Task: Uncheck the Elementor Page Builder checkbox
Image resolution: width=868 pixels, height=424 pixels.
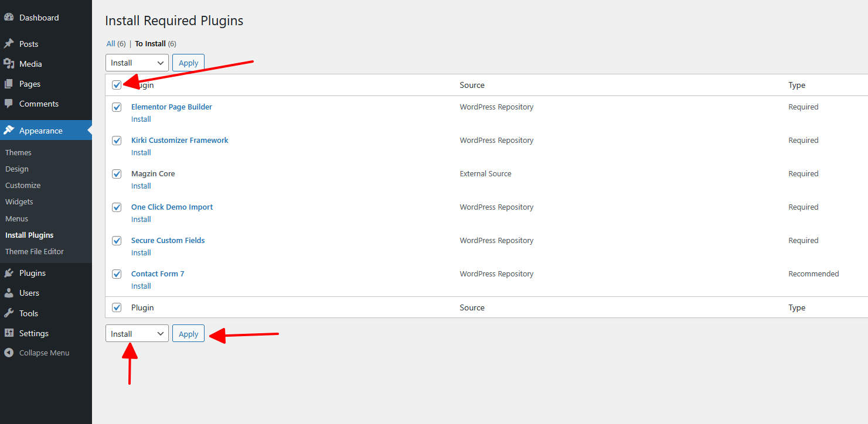Action: point(117,107)
